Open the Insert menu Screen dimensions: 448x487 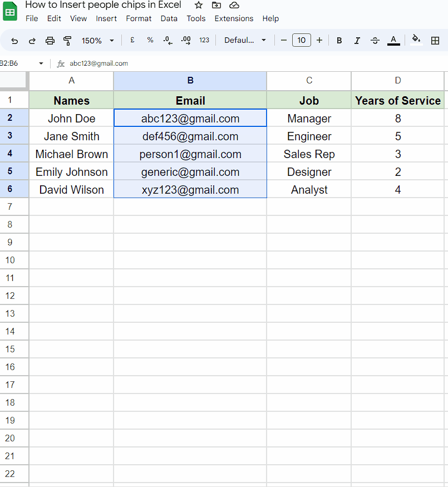106,18
